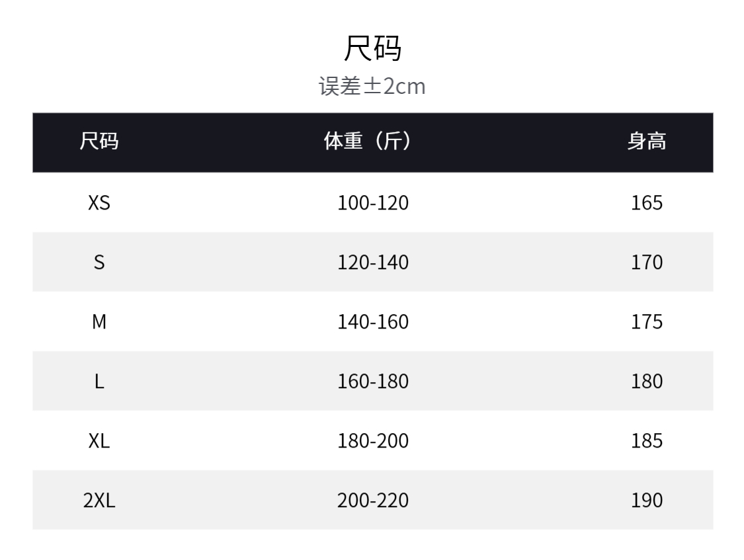Click the XS size cell
The image size is (744, 560).
coord(99,202)
